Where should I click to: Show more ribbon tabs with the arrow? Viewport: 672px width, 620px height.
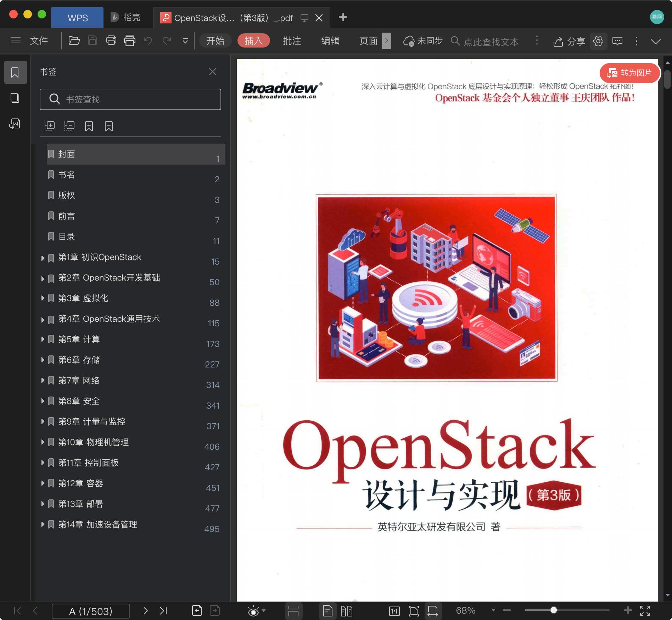[387, 41]
